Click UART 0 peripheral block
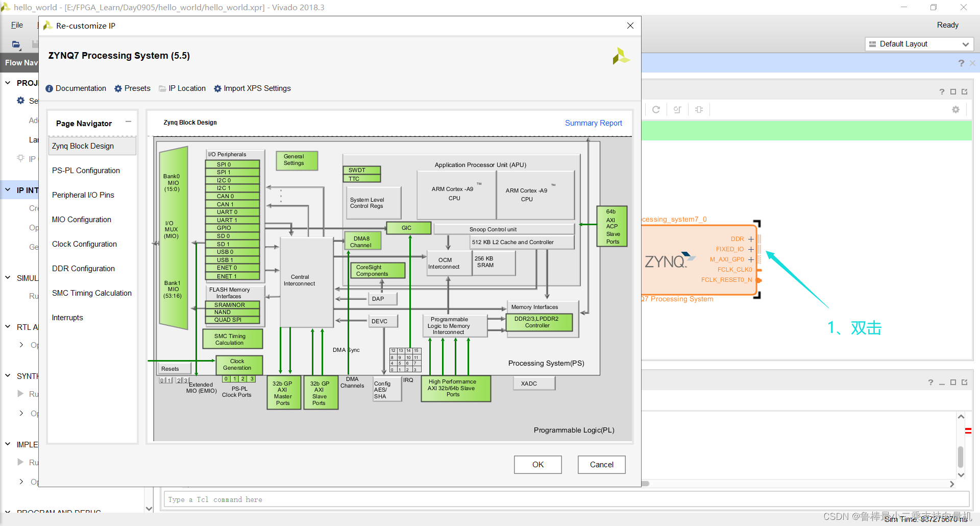 click(233, 212)
